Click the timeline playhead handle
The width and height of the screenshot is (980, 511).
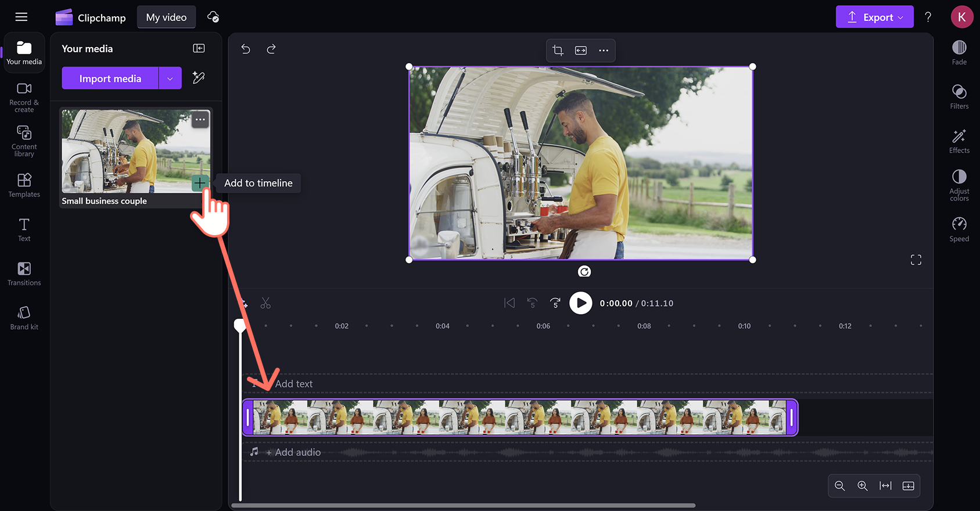point(240,325)
